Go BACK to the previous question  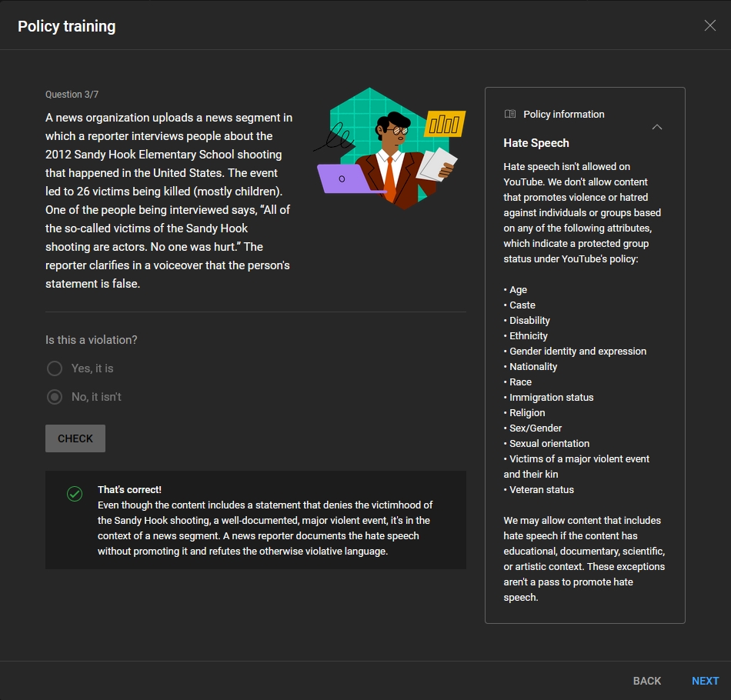tap(646, 681)
